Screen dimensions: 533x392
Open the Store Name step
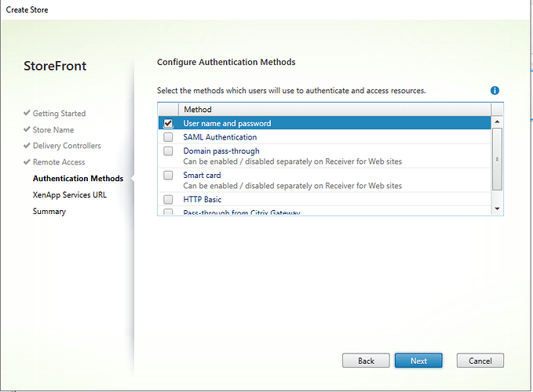click(x=53, y=130)
